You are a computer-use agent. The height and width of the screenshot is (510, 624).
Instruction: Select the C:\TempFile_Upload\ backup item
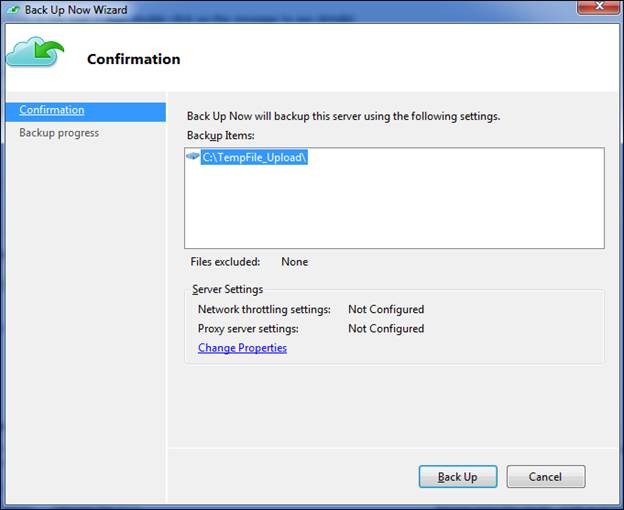(254, 158)
